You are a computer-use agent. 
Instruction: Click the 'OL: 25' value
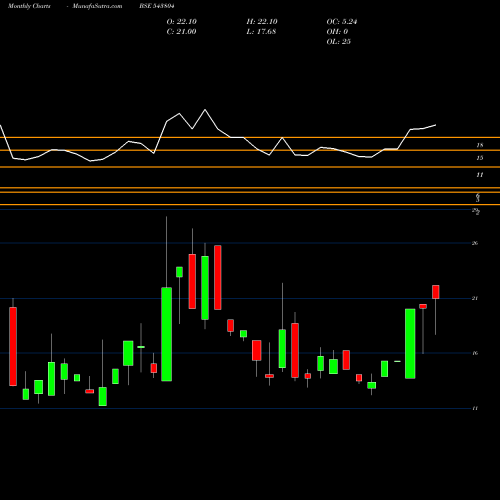[338, 42]
